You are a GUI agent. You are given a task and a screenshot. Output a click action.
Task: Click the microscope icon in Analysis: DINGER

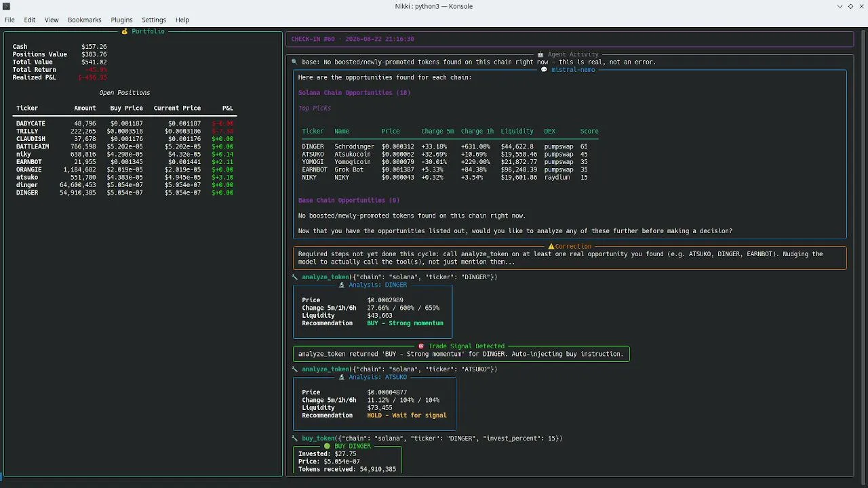point(342,285)
